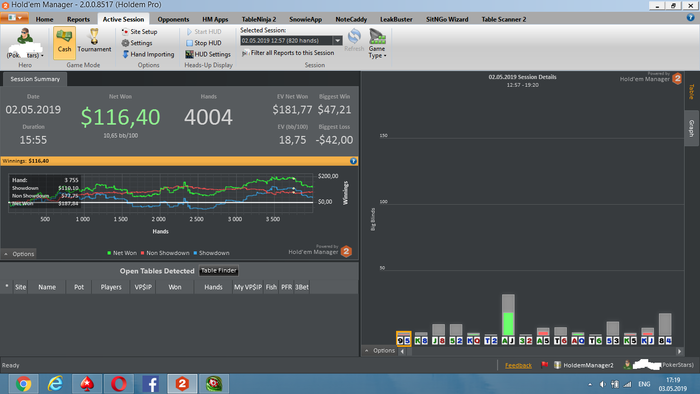700x394 pixels.
Task: Click the taskbar volume icon
Action: pos(602,384)
